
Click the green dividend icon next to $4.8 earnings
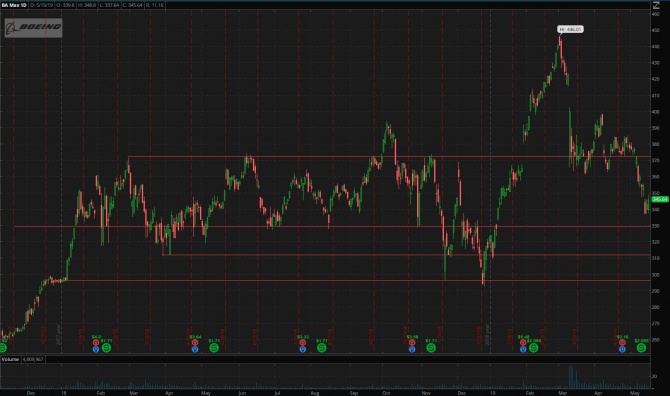106,348
